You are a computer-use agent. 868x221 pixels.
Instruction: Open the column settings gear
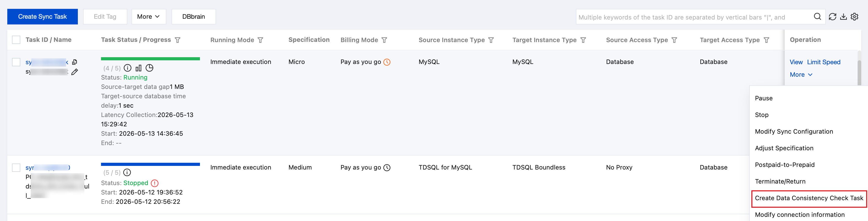(x=854, y=16)
